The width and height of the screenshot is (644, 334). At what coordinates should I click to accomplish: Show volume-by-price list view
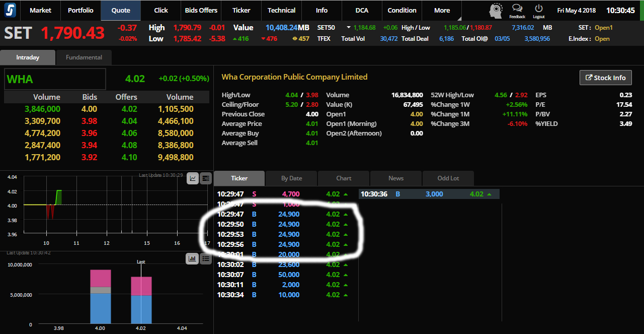coord(206,258)
